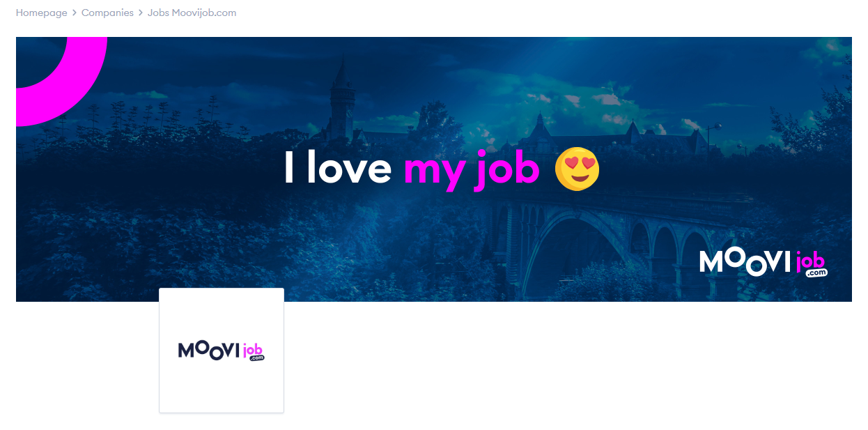Click the 'I love' white banner text
868x430 pixels.
click(338, 169)
